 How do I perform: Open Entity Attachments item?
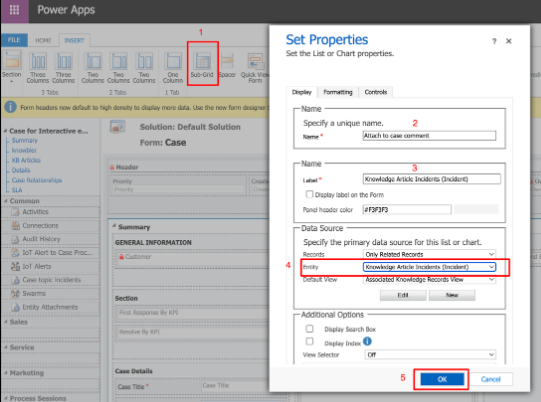(45, 307)
